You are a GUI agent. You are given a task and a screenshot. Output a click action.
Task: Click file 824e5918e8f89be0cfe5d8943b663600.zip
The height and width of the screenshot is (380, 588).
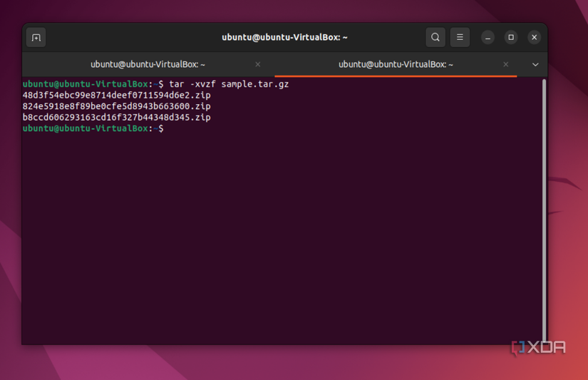point(117,106)
